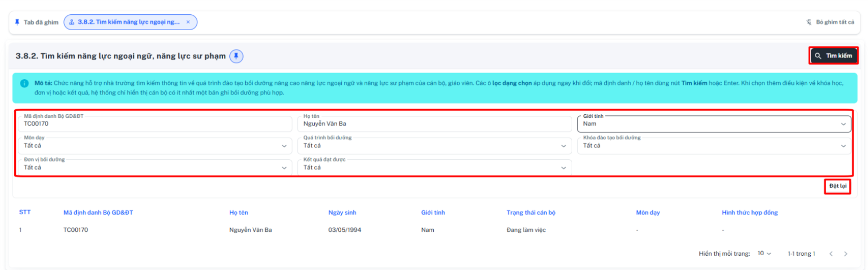Click the Tìm kiếm search button
Screen dimensions: 868x270
pos(833,56)
